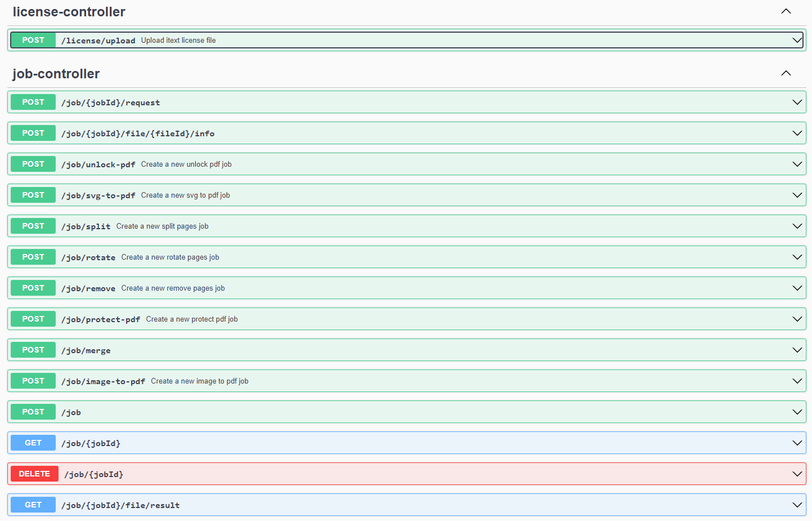The width and height of the screenshot is (812, 521).
Task: Expand the /job/merge endpoint chevron
Action: [x=797, y=350]
